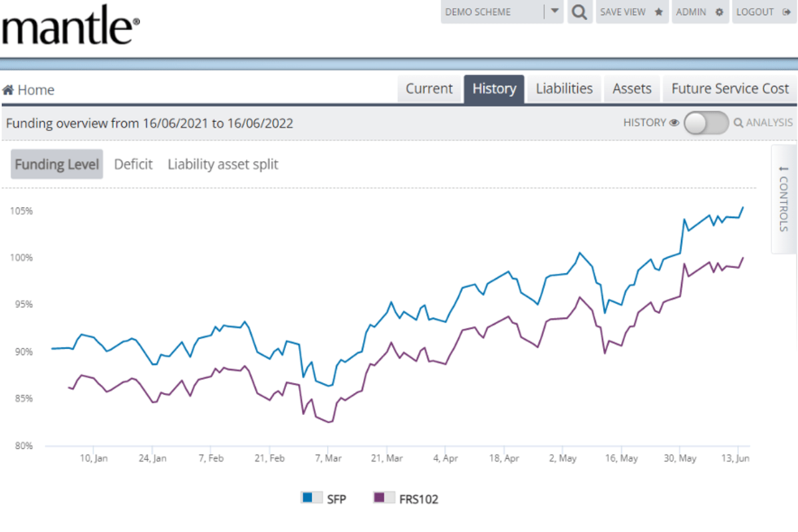Click the blue SFP legend color swatch

[307, 497]
